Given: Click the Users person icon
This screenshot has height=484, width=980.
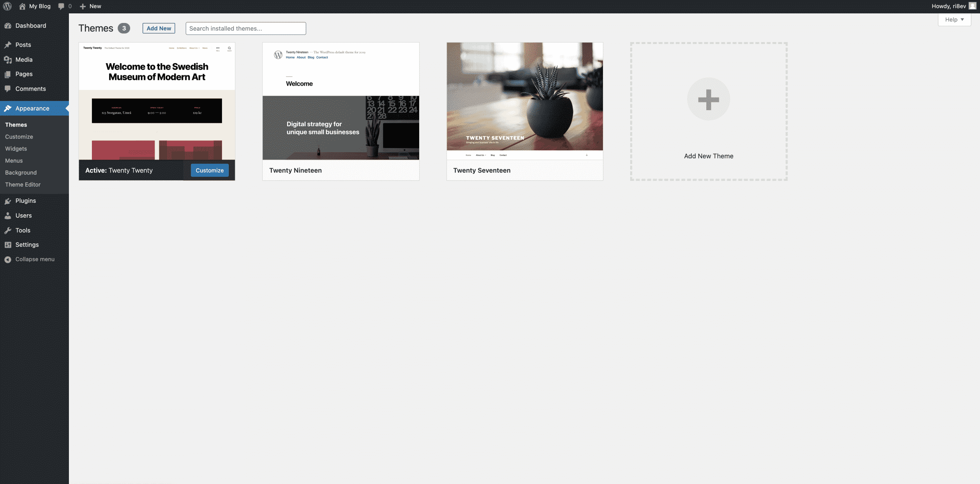Looking at the screenshot, I should coord(8,215).
